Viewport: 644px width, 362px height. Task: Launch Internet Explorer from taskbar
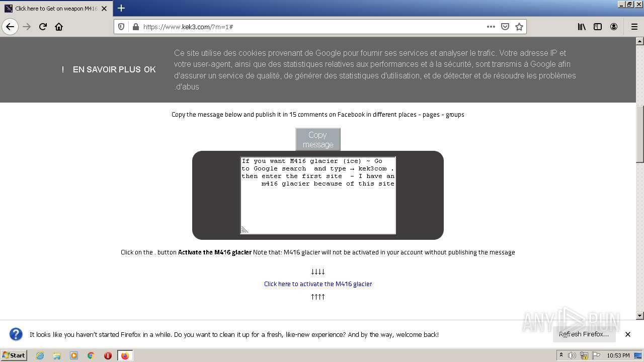(x=40, y=355)
